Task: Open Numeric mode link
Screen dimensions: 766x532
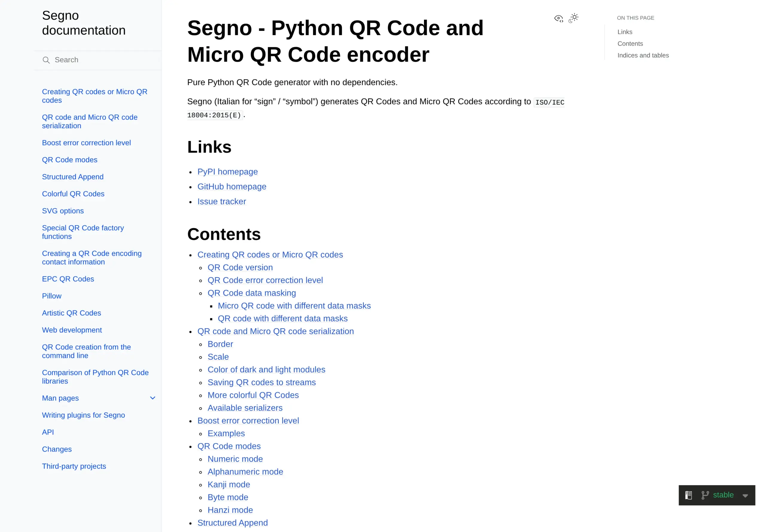Action: click(x=235, y=459)
